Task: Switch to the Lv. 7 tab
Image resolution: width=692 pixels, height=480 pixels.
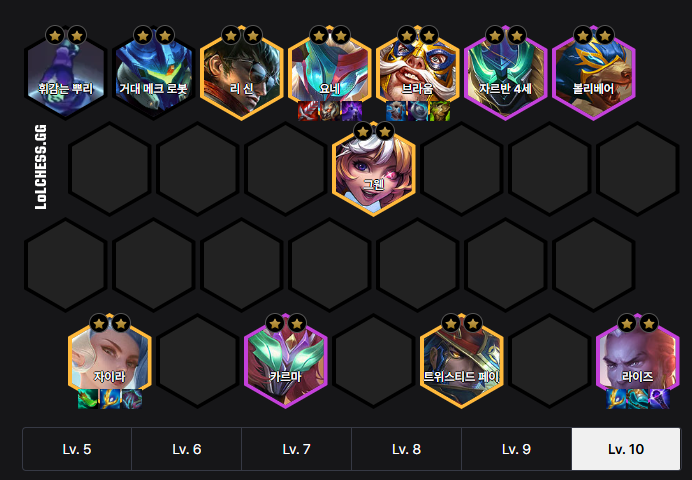Action: (x=297, y=449)
